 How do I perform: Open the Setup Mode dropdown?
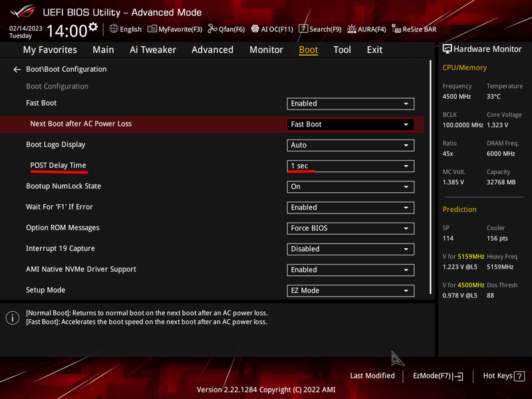click(350, 291)
